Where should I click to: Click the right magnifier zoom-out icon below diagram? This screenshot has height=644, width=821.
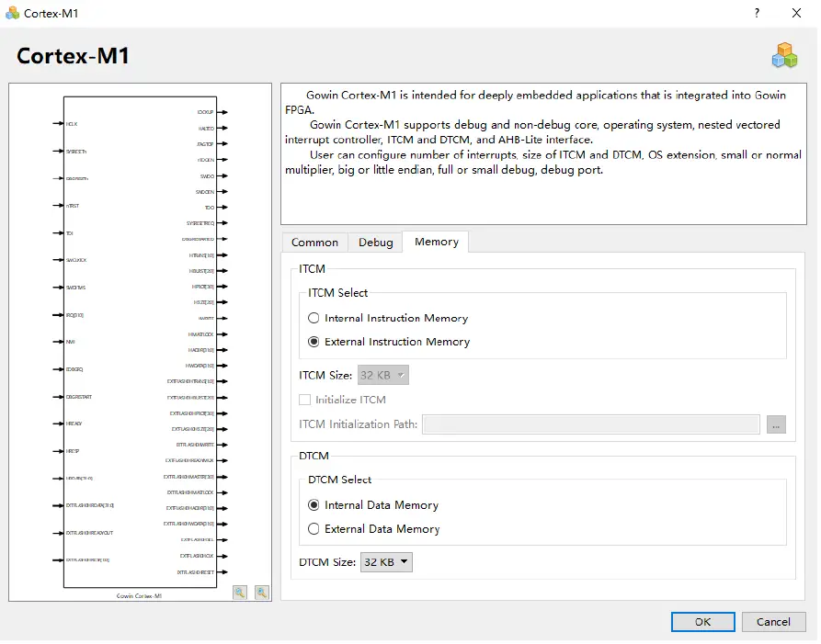pos(261,593)
